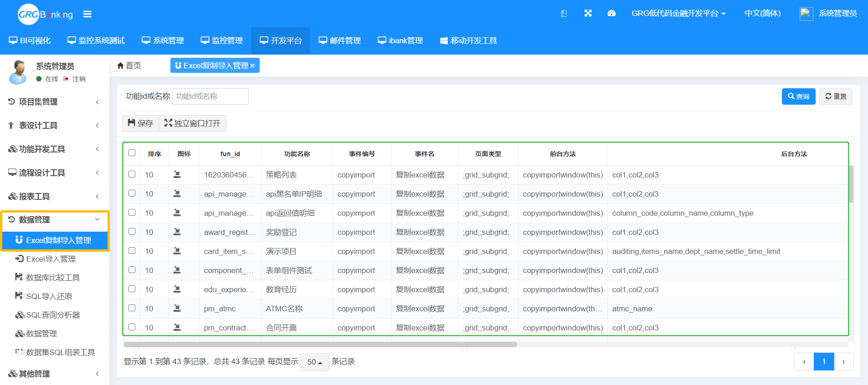Click the system administrator avatar thumbnail

[x=806, y=14]
